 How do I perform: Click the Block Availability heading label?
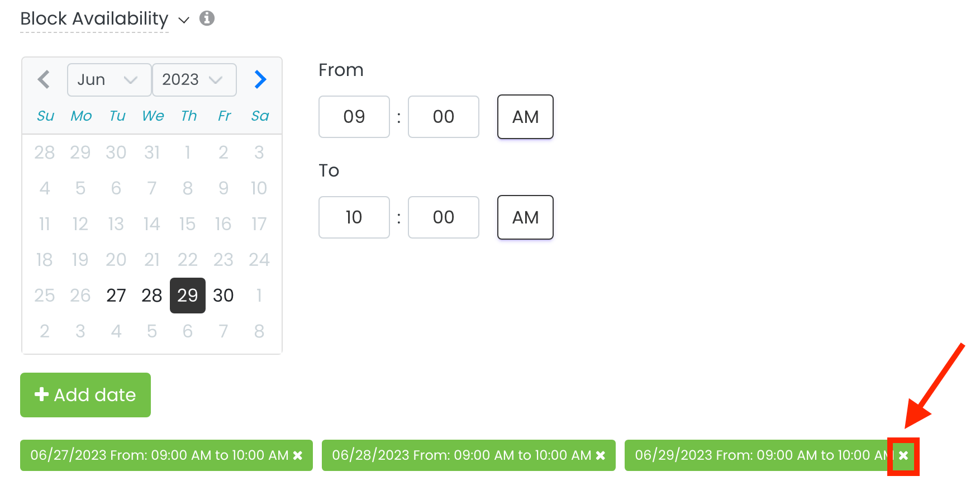click(94, 18)
